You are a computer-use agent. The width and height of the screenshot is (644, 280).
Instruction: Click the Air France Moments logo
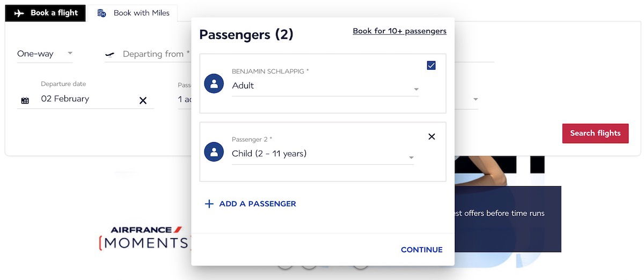pos(145,238)
